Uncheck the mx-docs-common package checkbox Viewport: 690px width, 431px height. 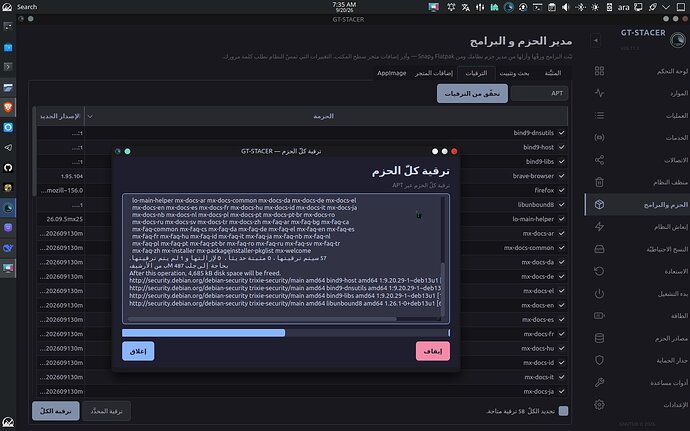point(562,247)
